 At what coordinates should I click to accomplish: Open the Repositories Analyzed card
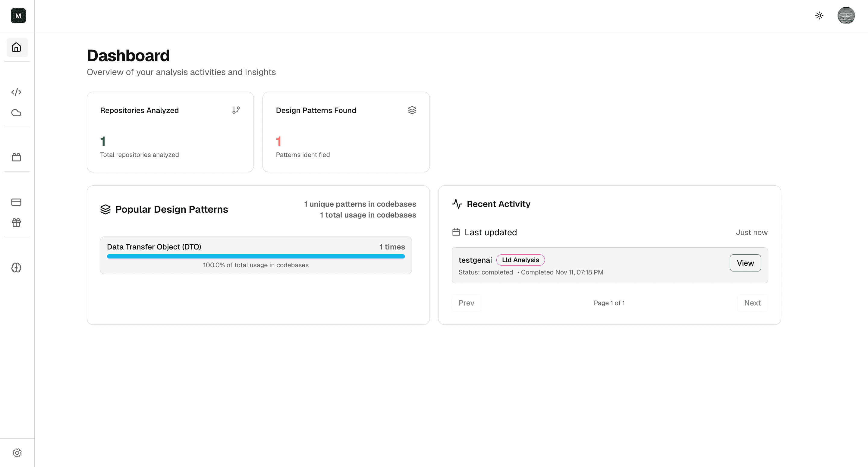point(170,132)
